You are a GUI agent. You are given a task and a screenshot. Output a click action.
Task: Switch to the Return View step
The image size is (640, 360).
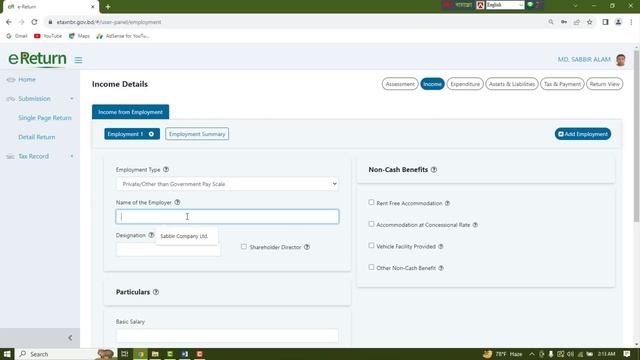pos(604,84)
